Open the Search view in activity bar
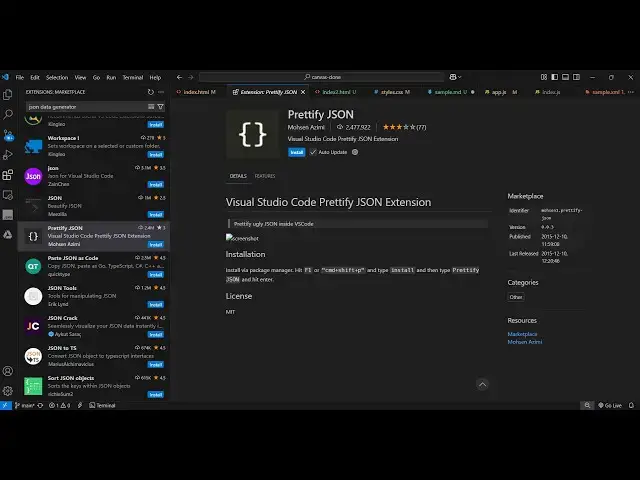Image resolution: width=640 pixels, height=480 pixels. (x=8, y=114)
